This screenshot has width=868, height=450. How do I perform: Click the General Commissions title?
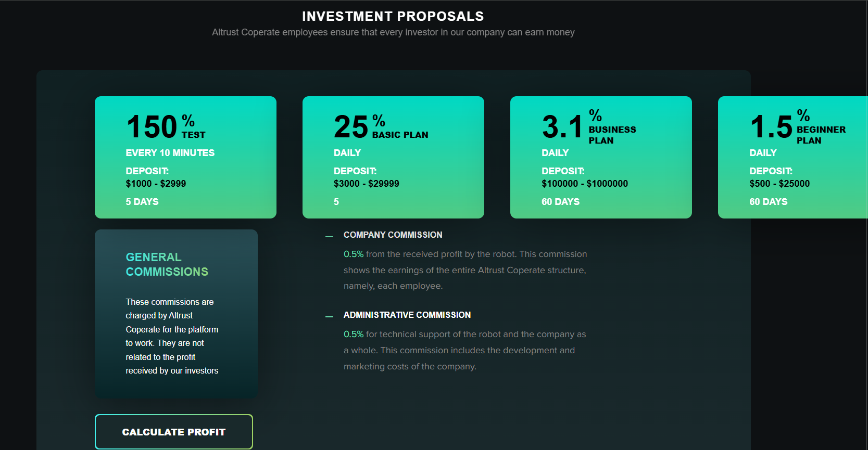pos(167,264)
